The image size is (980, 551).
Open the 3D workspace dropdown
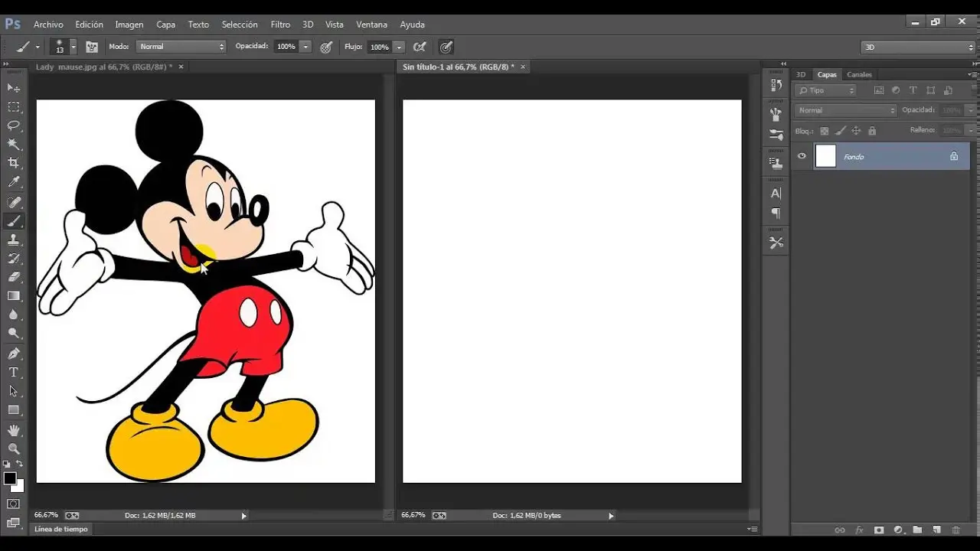pyautogui.click(x=917, y=47)
